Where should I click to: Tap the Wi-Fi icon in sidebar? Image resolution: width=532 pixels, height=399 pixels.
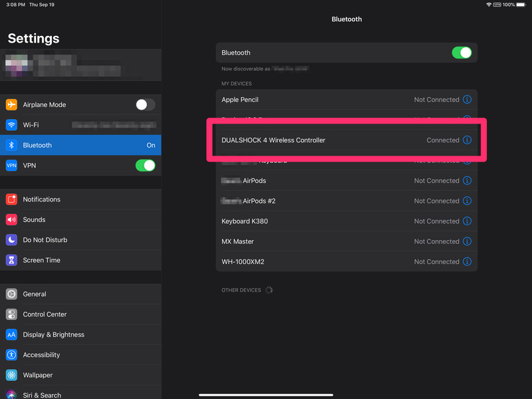[11, 125]
